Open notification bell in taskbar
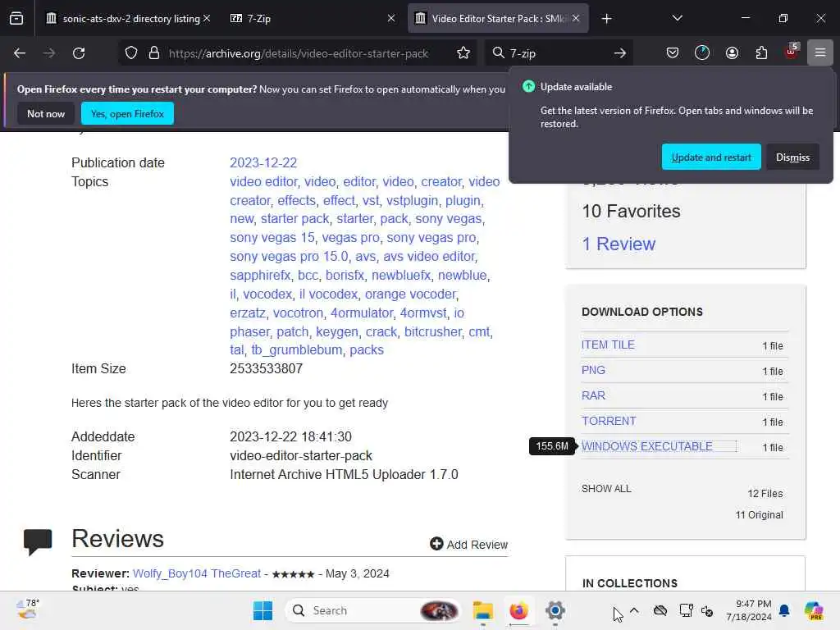This screenshot has width=840, height=630. pyautogui.click(x=784, y=610)
